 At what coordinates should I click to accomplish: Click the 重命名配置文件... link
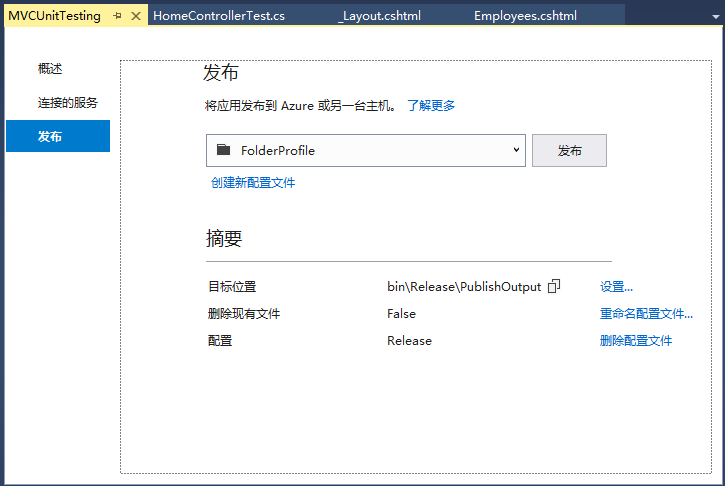click(x=646, y=313)
